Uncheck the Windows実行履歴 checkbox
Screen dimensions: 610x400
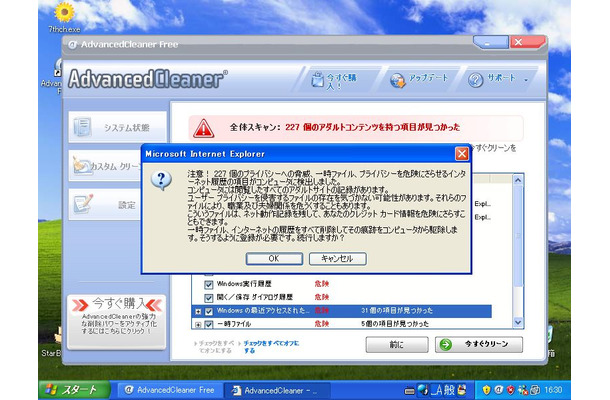point(209,284)
